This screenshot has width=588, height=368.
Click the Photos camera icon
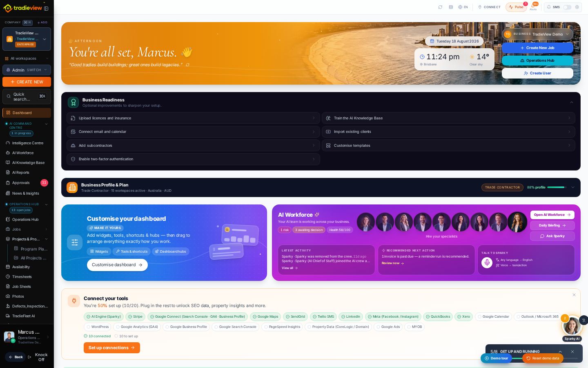(8, 296)
